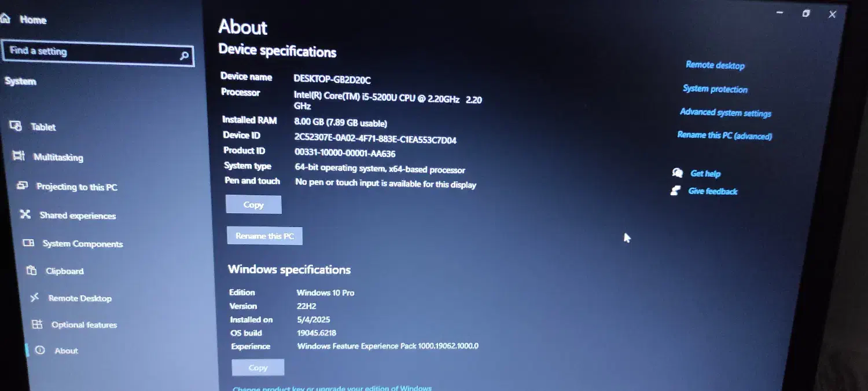This screenshot has height=391, width=868.
Task: Open the Multitasking settings icon
Action: [x=19, y=156]
